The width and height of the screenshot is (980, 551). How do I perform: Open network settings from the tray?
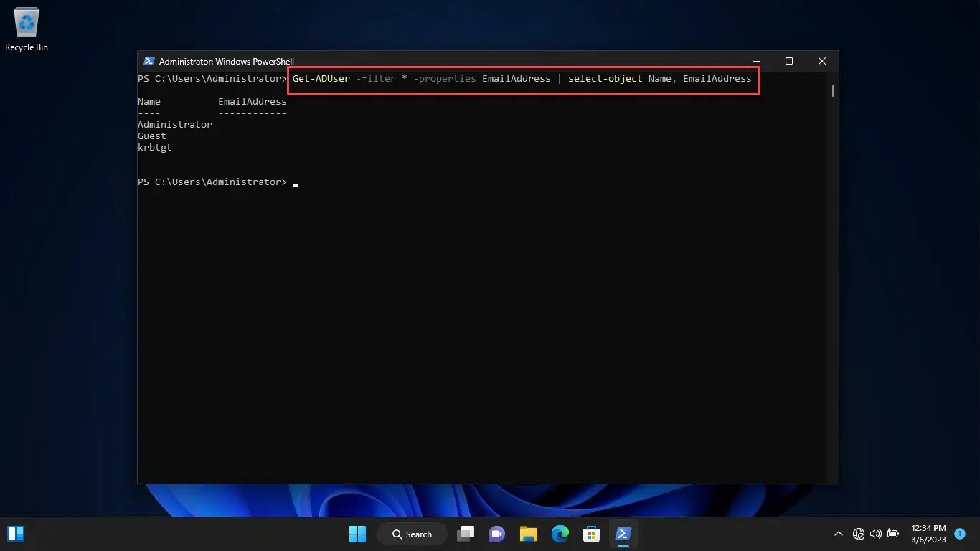(859, 534)
